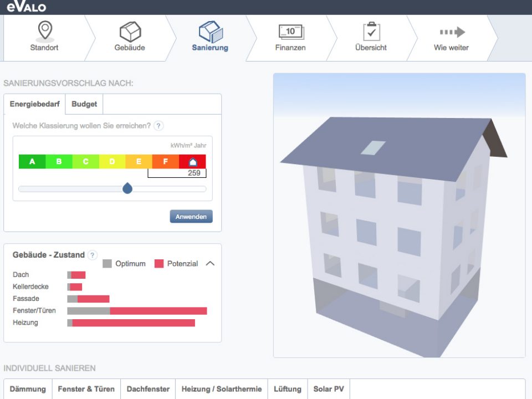Select the Energiebedarf tab
Screen dimensions: 532x399
point(34,104)
